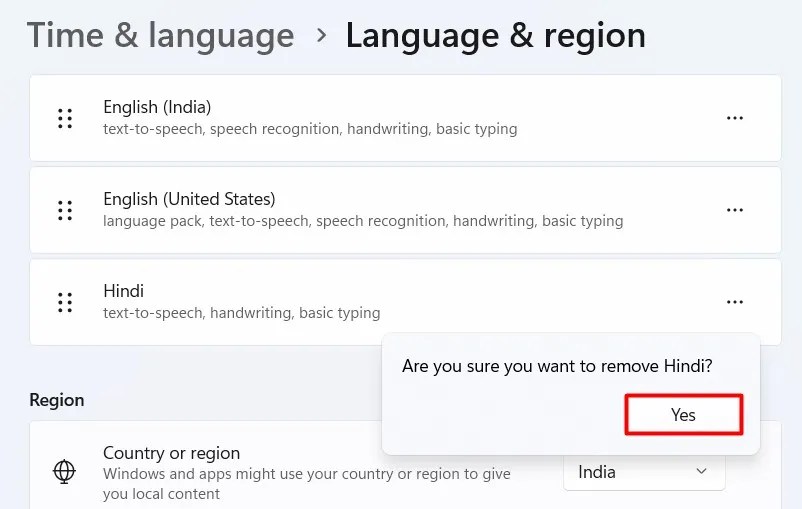Click the down arrow in the India combo box
Viewport: 802px width, 509px height.
tap(701, 472)
